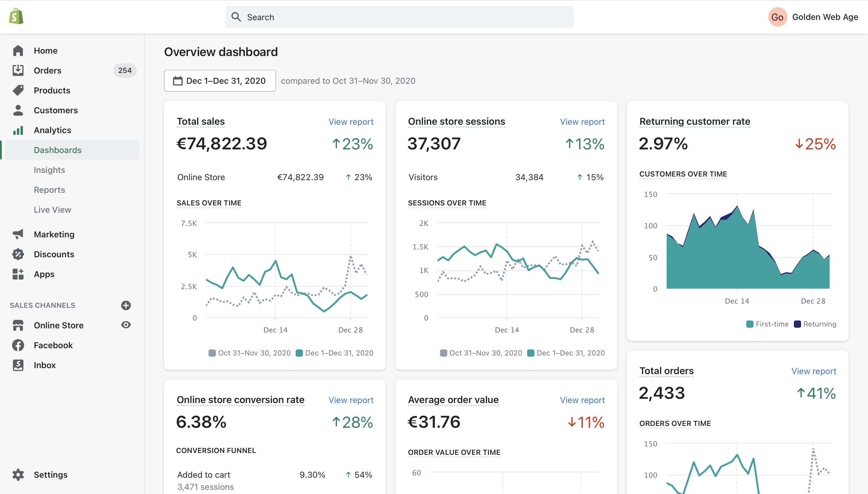The width and height of the screenshot is (868, 494).
Task: Click the Home house icon
Action: coord(18,51)
